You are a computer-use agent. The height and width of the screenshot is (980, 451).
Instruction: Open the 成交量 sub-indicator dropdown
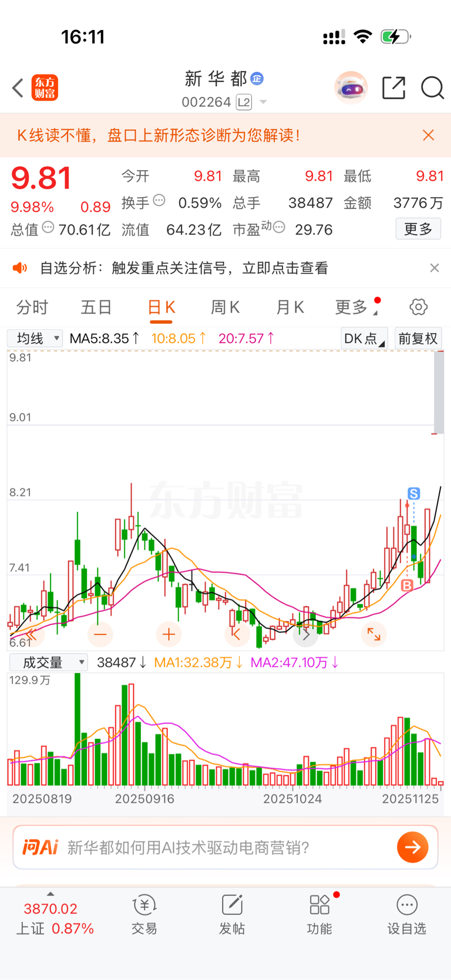point(48,663)
